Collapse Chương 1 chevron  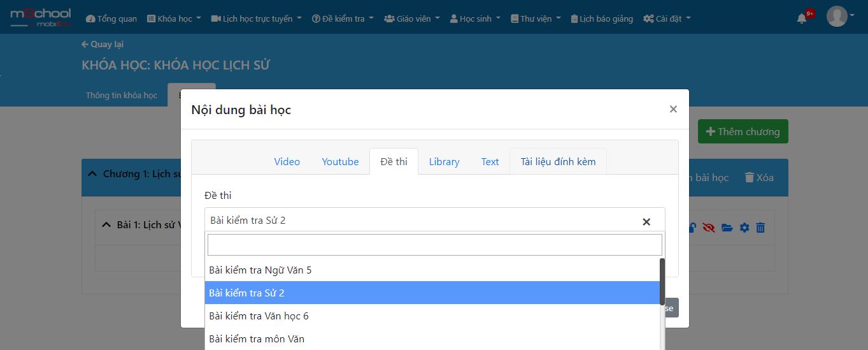92,173
